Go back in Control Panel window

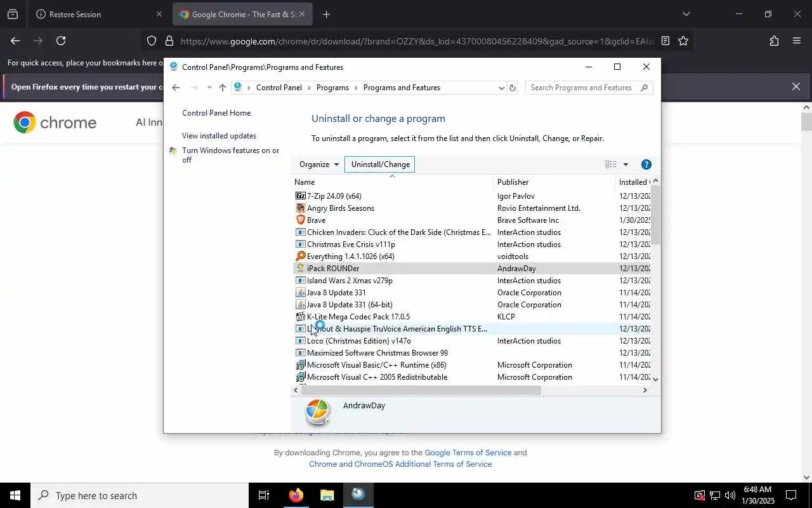[176, 88]
